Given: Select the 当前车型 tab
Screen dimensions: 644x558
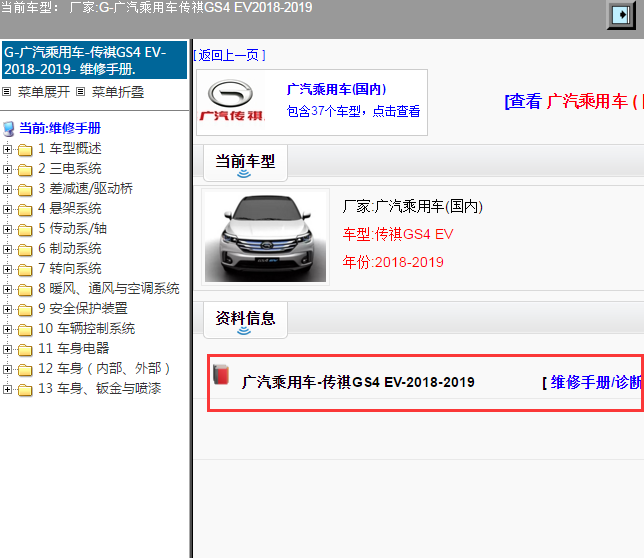Looking at the screenshot, I should click(x=245, y=163).
